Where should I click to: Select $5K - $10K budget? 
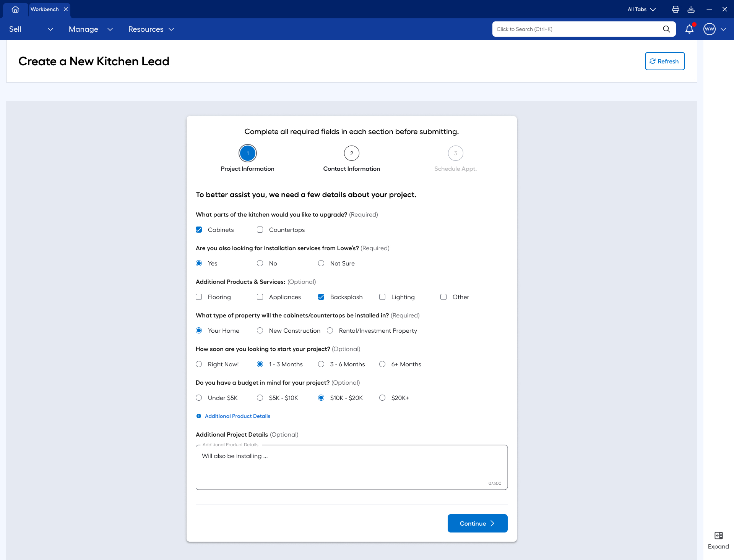260,398
